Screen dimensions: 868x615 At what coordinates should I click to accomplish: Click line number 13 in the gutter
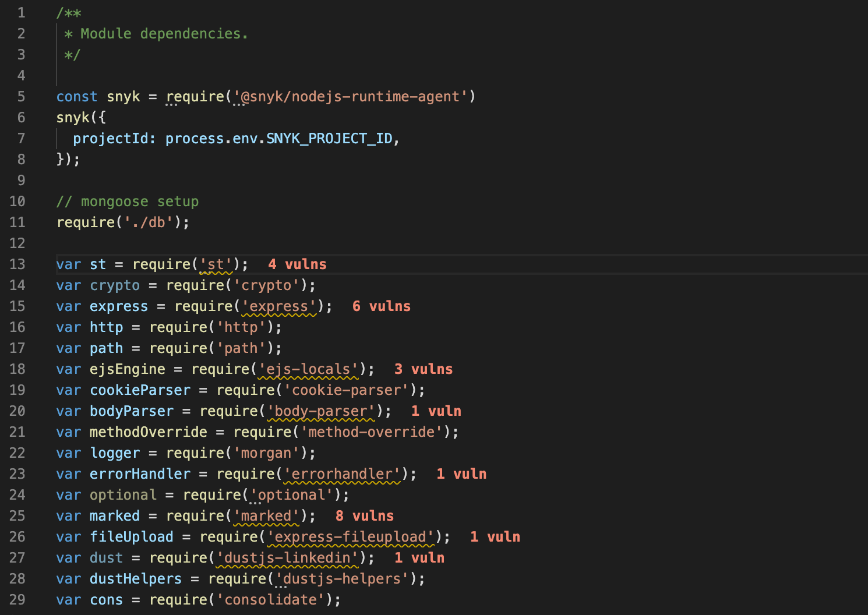(x=17, y=264)
